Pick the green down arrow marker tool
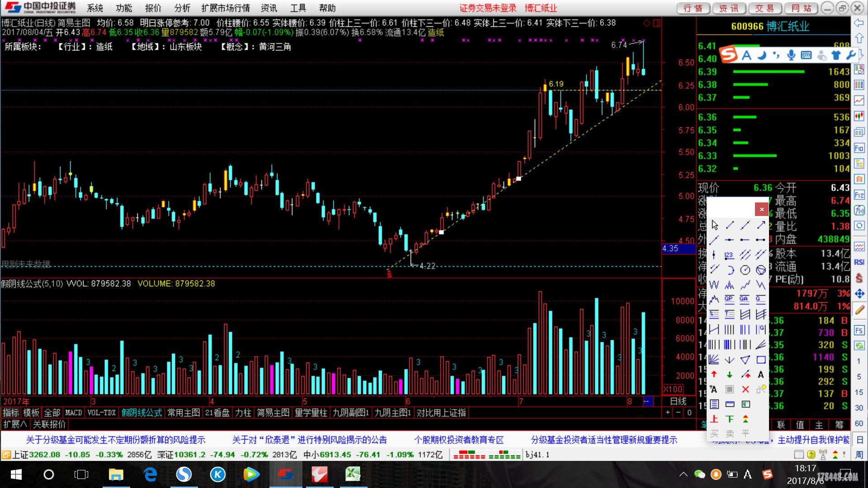This screenshot has height=488, width=868. click(730, 375)
